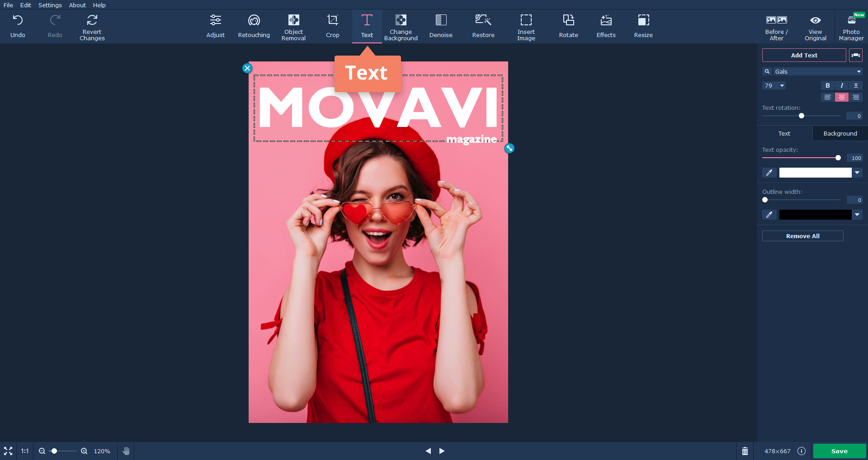Expand the font size 79 dropdown
Screen dimensions: 868x460
(782, 85)
